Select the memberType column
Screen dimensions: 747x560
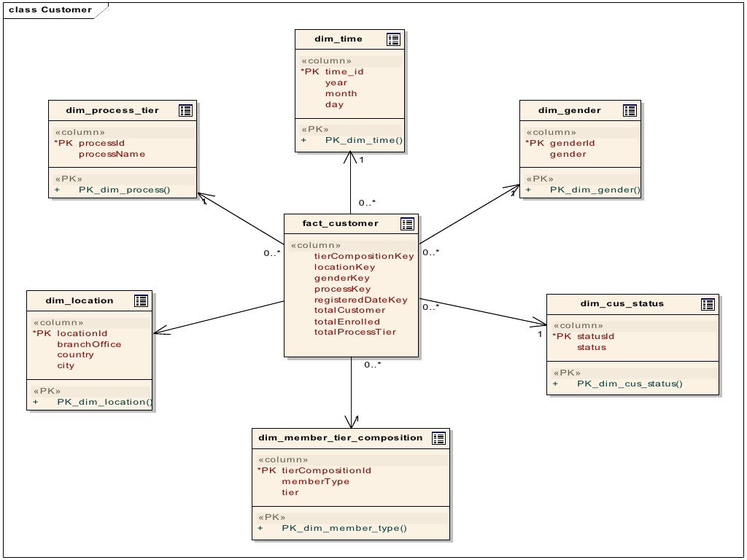(315, 482)
